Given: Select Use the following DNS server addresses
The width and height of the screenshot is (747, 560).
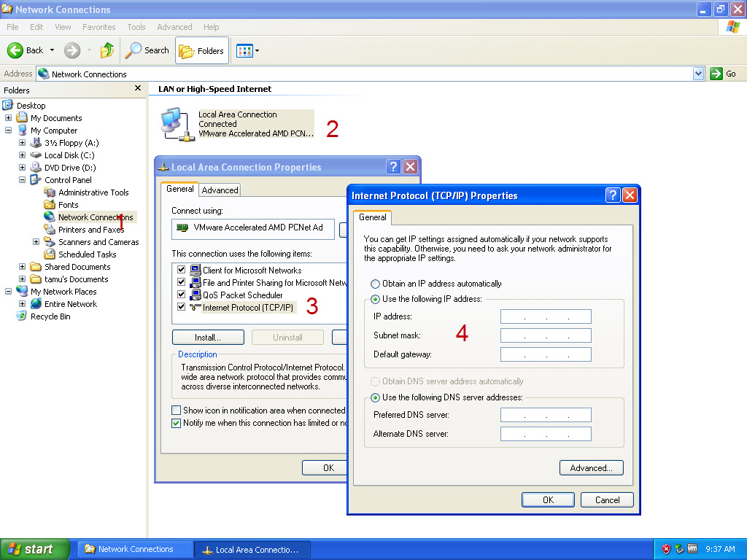Looking at the screenshot, I should tap(376, 397).
